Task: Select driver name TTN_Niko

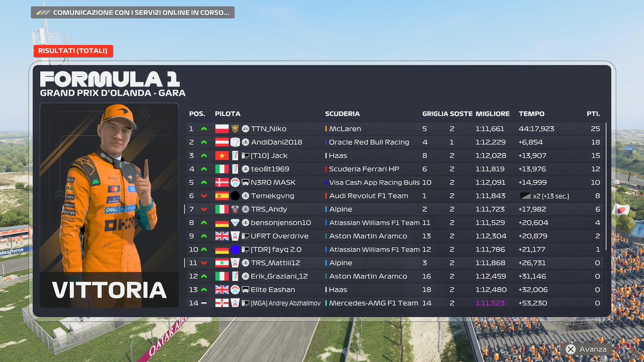Action: coord(269,129)
